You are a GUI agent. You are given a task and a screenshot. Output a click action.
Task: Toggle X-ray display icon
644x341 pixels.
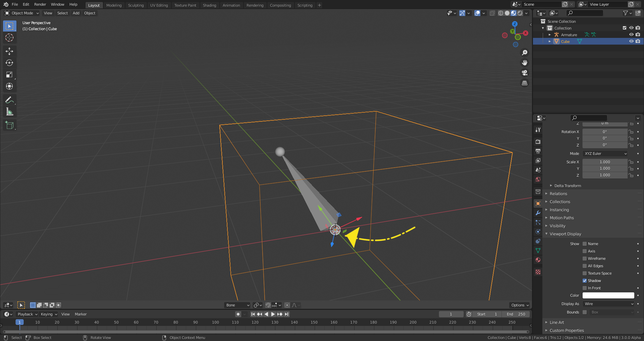pos(492,13)
